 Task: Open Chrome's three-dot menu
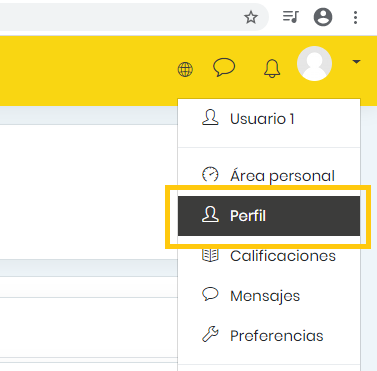[355, 17]
